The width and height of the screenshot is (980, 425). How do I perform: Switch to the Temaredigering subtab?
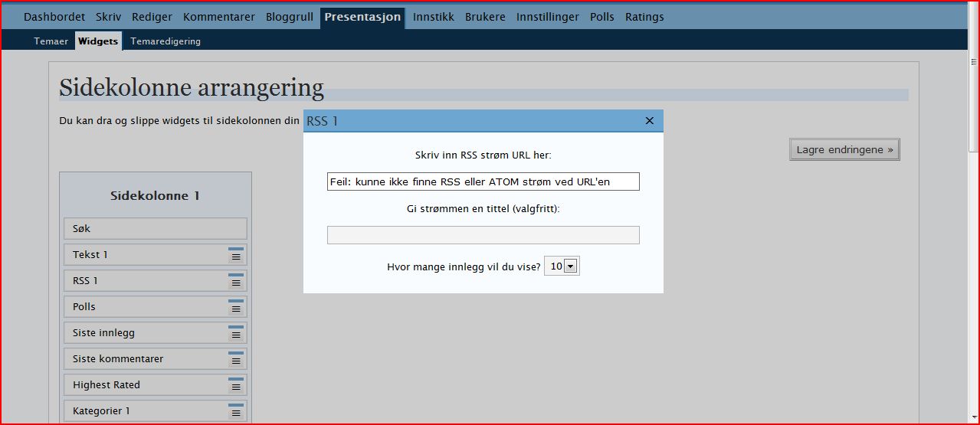[x=166, y=41]
